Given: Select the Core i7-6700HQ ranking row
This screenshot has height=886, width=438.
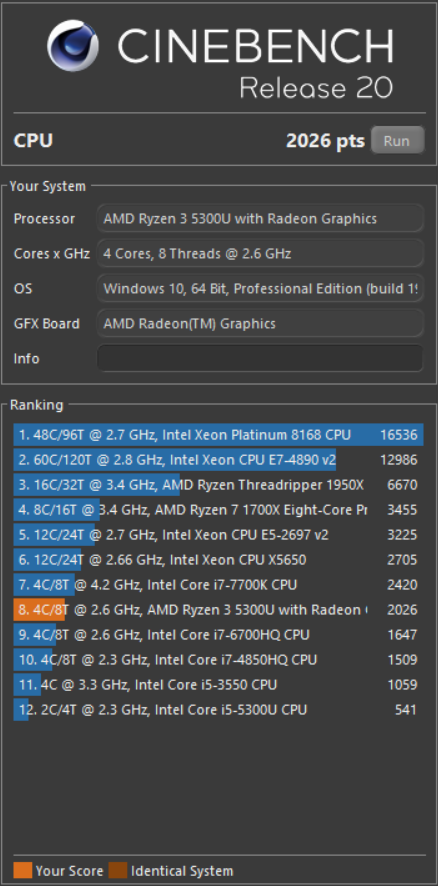Looking at the screenshot, I should coord(218,635).
